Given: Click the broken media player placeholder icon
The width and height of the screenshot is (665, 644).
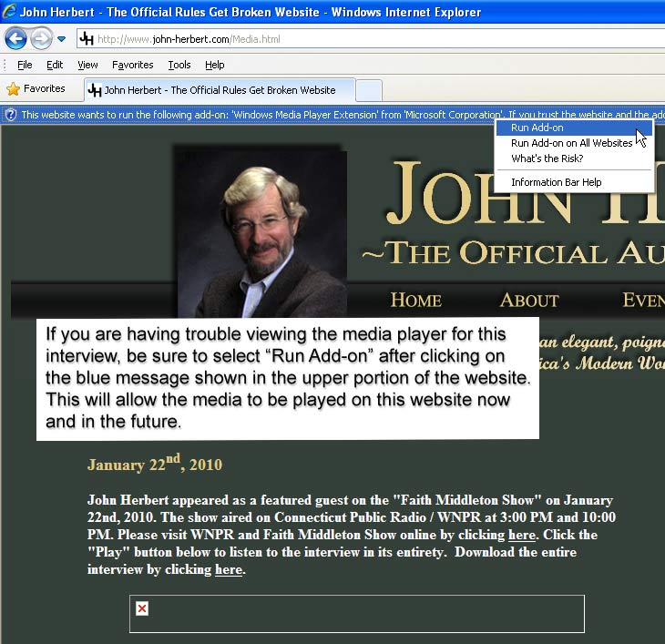Looking at the screenshot, I should (142, 608).
